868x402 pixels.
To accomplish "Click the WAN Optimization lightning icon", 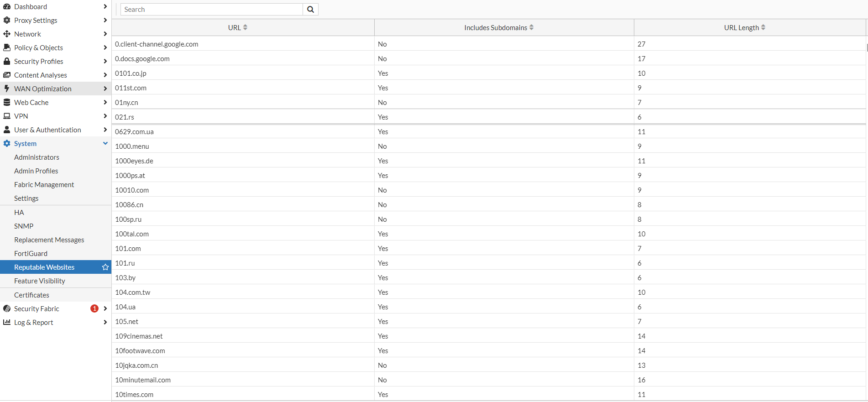I will click(7, 89).
